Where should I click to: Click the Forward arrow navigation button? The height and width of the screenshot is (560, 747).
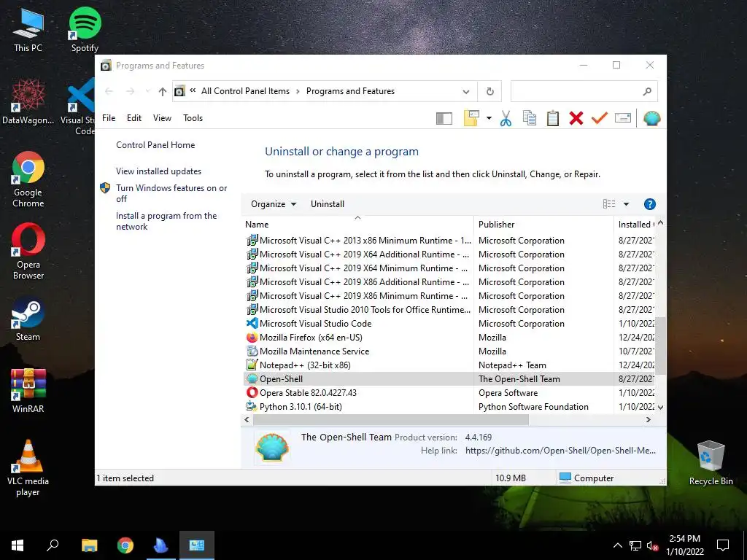130,91
